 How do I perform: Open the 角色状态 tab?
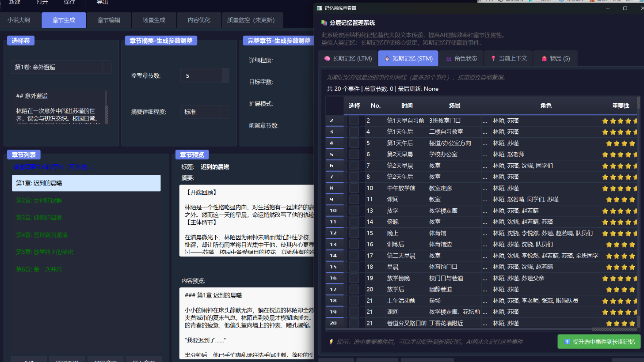pyautogui.click(x=461, y=58)
